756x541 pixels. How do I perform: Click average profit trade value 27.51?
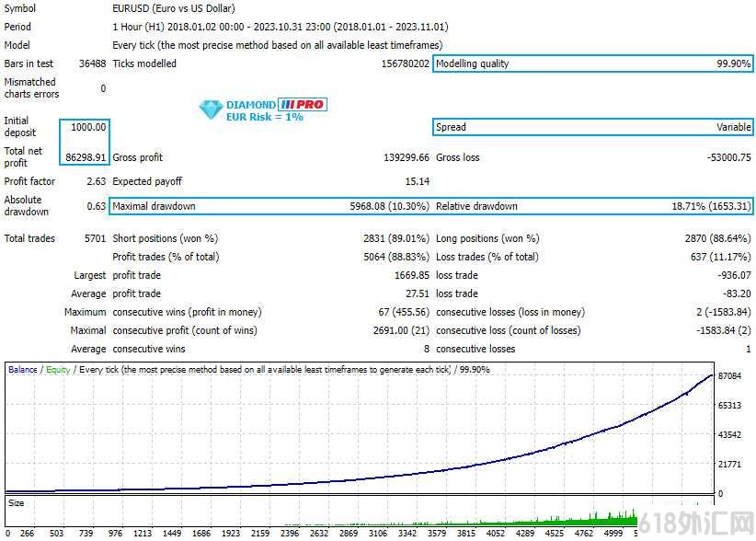pyautogui.click(x=417, y=294)
